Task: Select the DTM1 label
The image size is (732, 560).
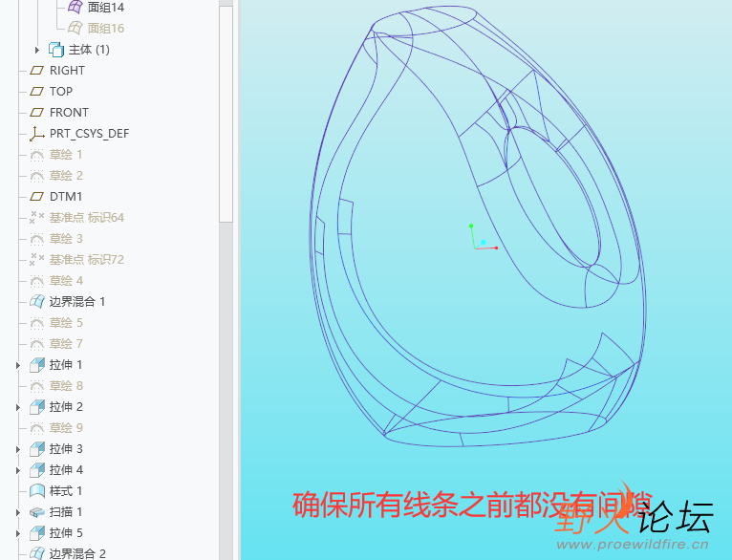Action: tap(66, 197)
